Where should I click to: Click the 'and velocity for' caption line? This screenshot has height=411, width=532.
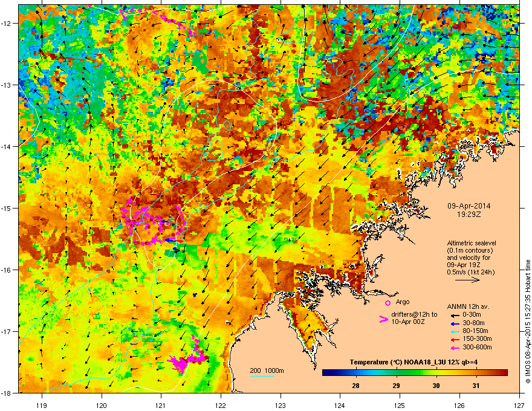468,257
